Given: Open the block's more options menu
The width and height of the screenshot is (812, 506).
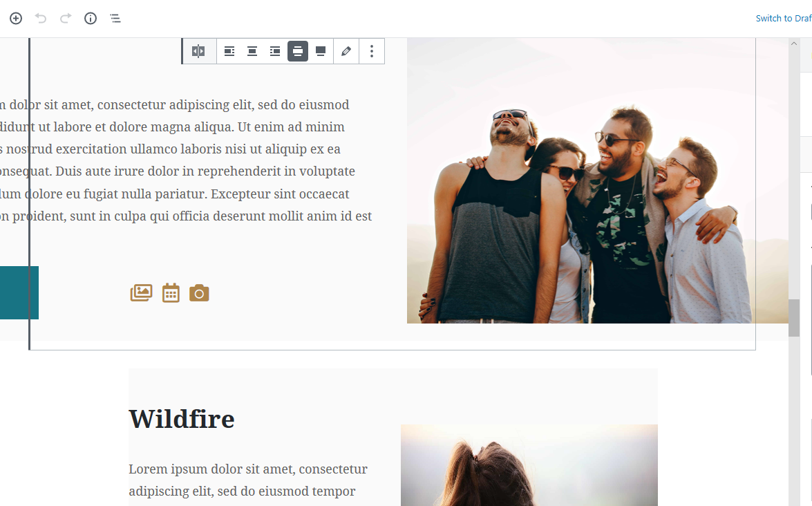Looking at the screenshot, I should click(x=372, y=51).
